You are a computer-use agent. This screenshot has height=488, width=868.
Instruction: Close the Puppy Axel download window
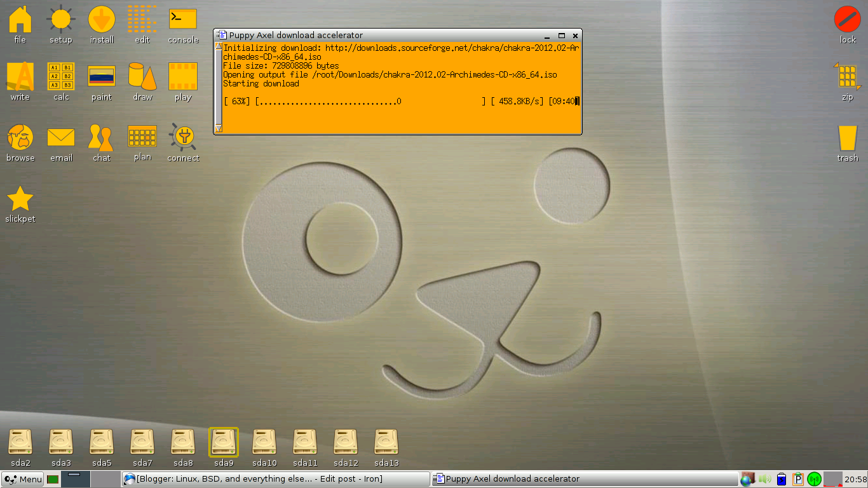[x=575, y=36]
